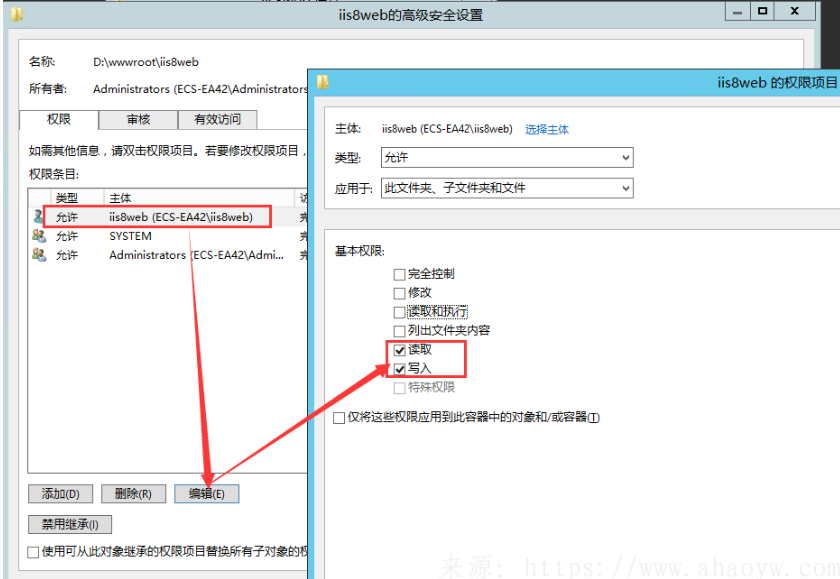The image size is (840, 579).
Task: Open the 有效访问 tab
Action: pos(217,120)
